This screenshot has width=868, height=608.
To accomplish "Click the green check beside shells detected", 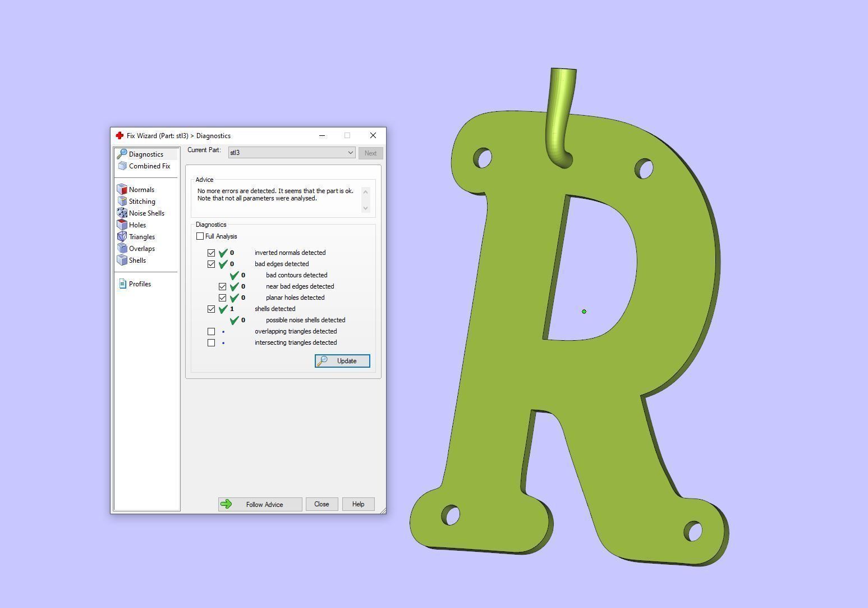I will click(x=223, y=309).
